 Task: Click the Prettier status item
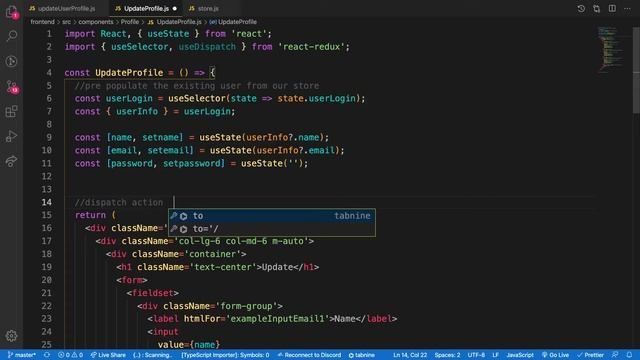click(590, 355)
